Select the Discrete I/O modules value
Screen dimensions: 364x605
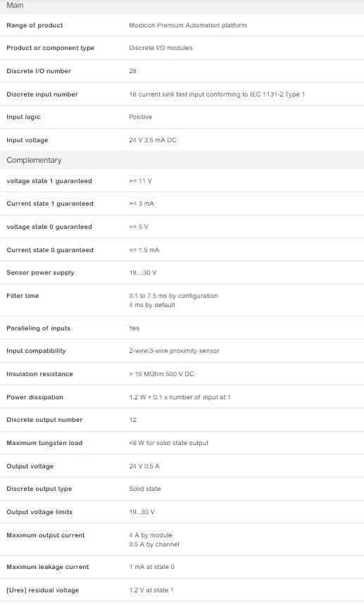161,48
